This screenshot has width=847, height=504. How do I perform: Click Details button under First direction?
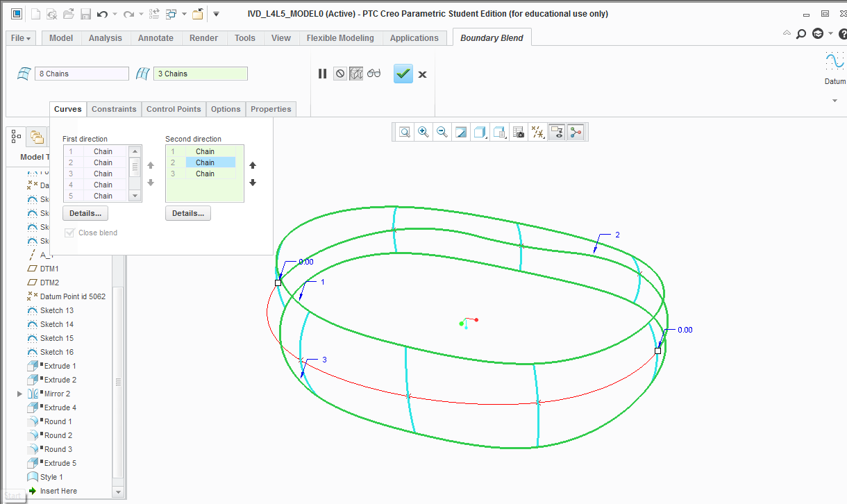(x=86, y=213)
